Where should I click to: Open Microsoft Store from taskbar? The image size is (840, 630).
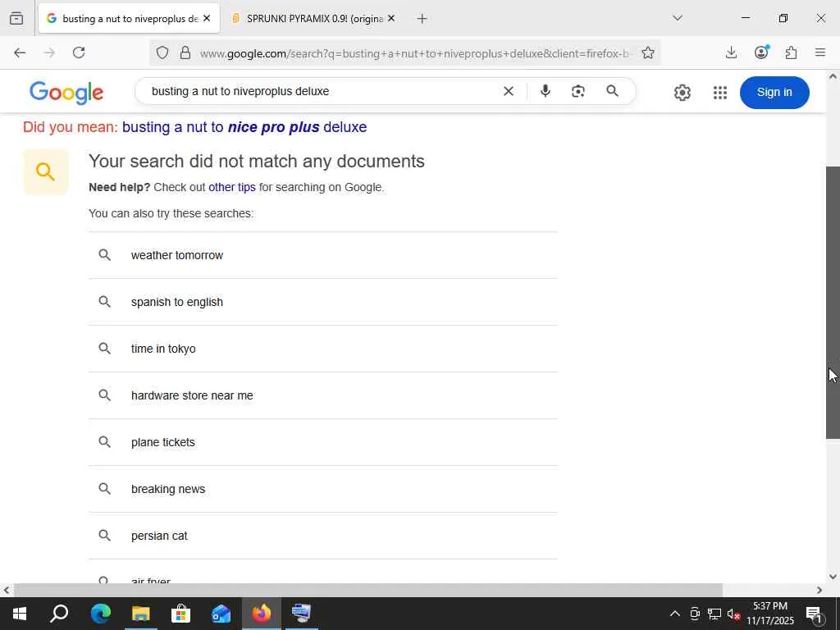coord(181,614)
